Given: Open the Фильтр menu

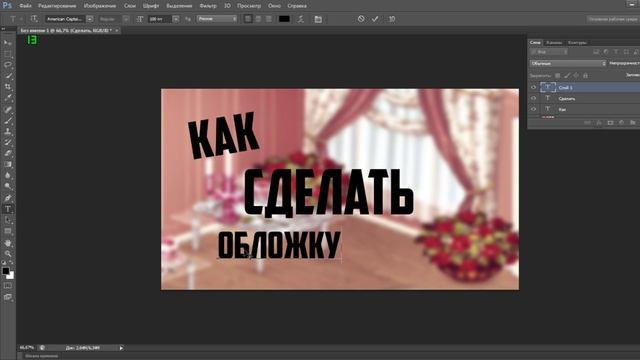Looking at the screenshot, I should click(208, 6).
